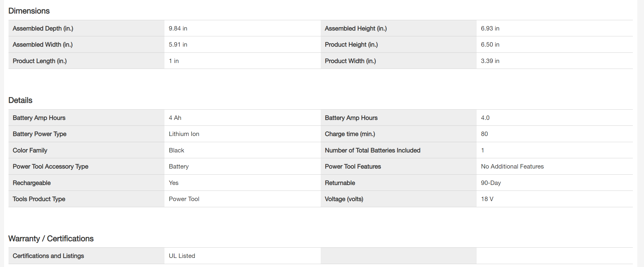644x267 pixels.
Task: Click the Charge time (min.) label
Action: click(x=350, y=134)
